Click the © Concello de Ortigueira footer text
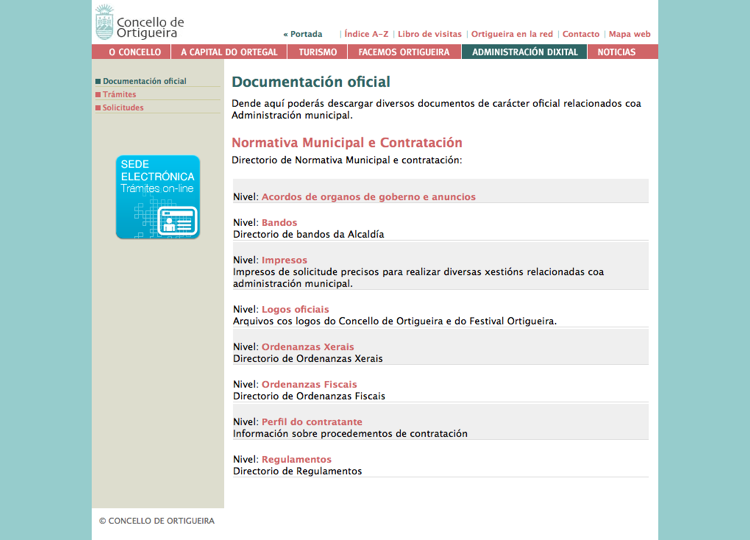Screen dimensions: 750x540 pos(157,521)
